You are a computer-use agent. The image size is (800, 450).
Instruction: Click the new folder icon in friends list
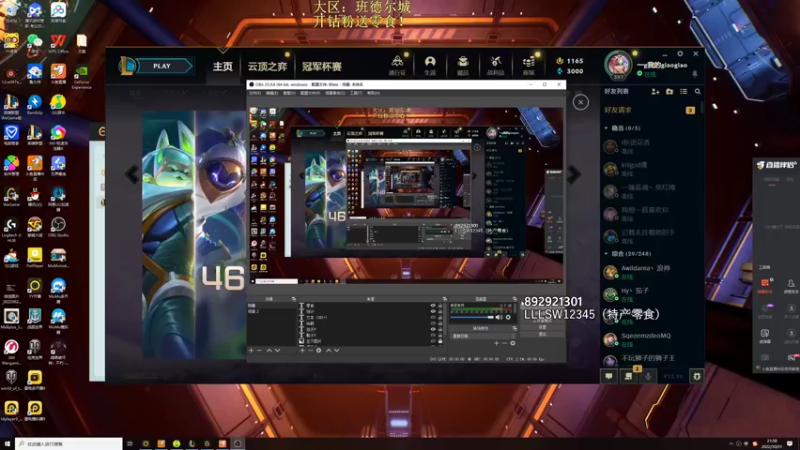coord(669,92)
